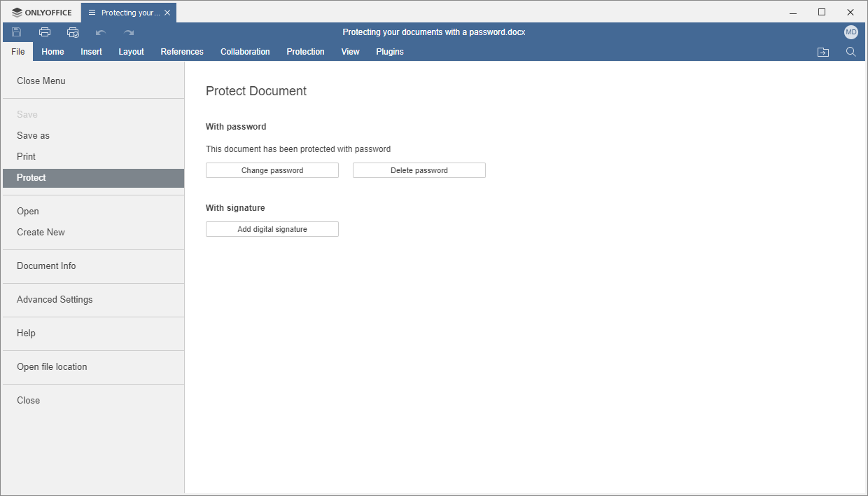Image resolution: width=868 pixels, height=496 pixels.
Task: Click the Redo arrow icon
Action: coord(128,32)
